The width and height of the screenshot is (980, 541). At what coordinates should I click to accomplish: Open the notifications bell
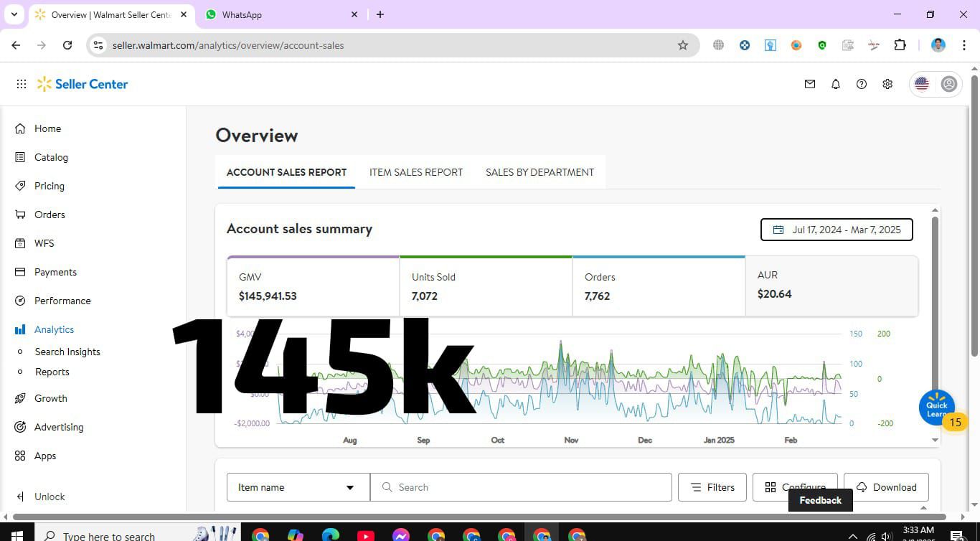(836, 84)
